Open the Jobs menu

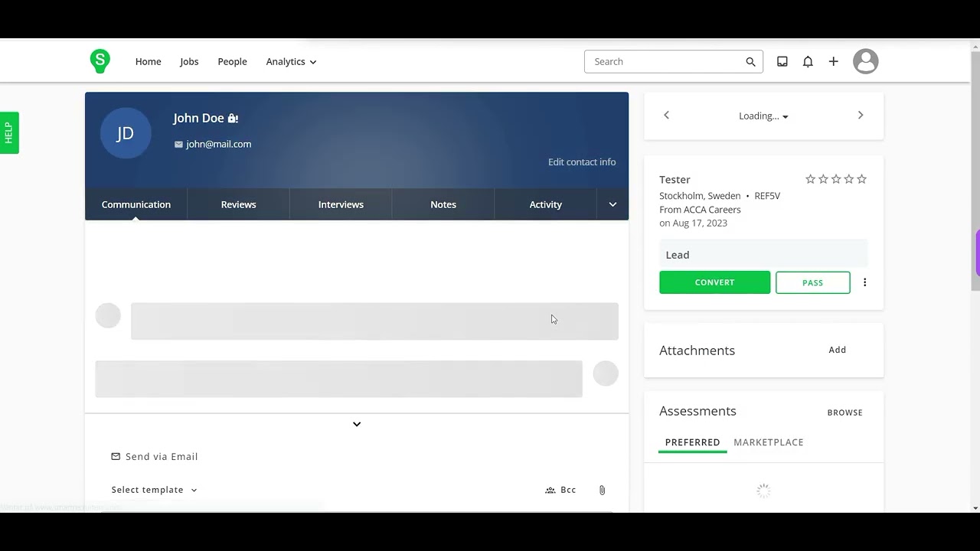pos(189,61)
